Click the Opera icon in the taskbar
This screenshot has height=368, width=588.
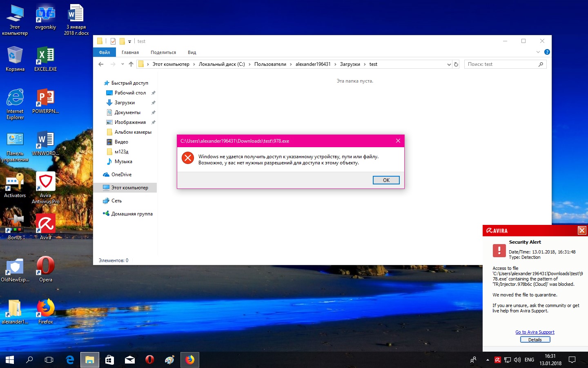[x=150, y=360]
